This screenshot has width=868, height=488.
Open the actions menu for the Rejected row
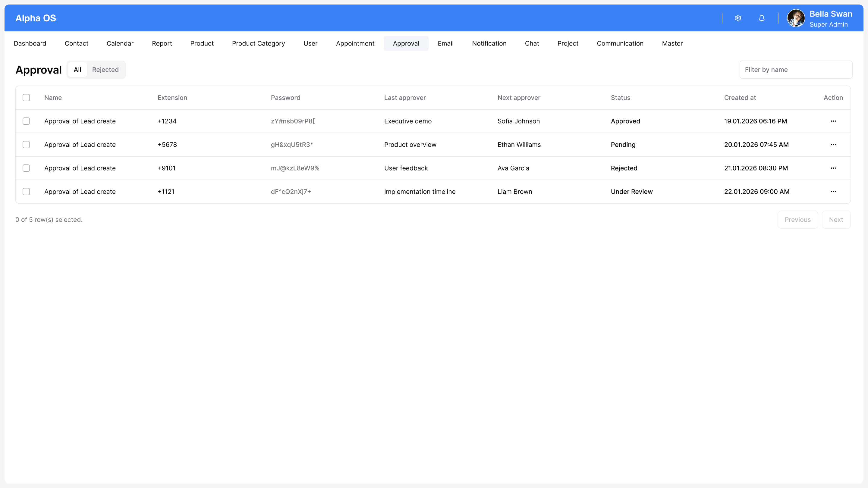[x=833, y=168]
